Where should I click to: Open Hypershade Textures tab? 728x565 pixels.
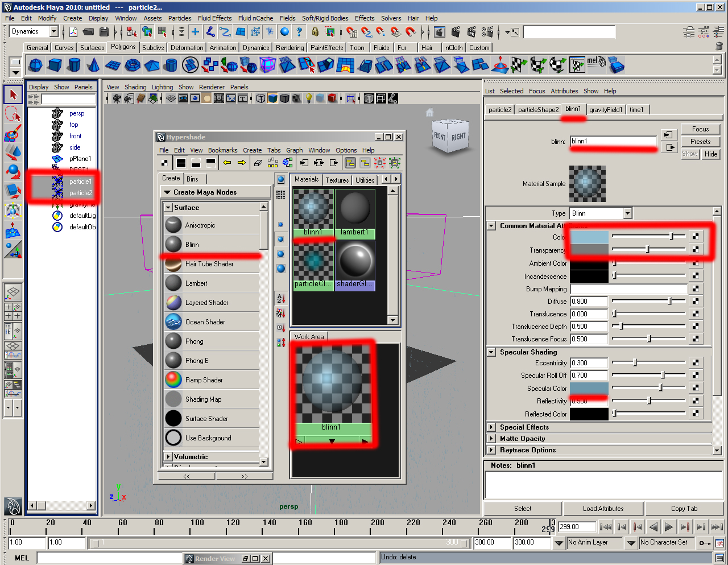click(337, 180)
